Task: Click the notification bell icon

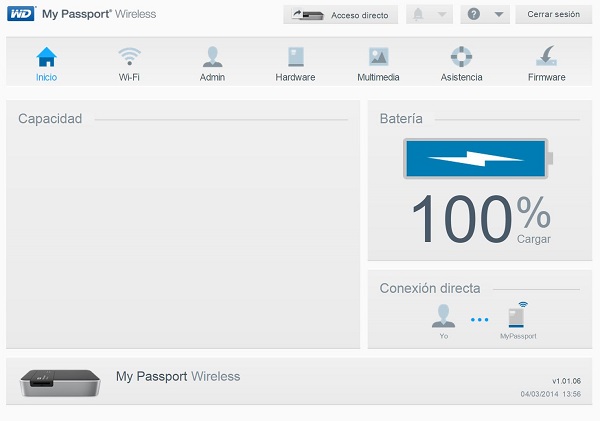Action: (418, 15)
